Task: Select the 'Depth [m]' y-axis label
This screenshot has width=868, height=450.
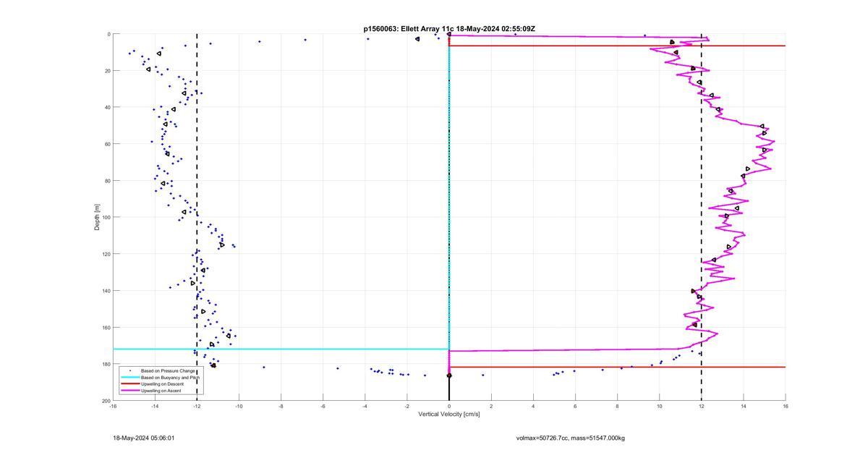Action: 96,217
